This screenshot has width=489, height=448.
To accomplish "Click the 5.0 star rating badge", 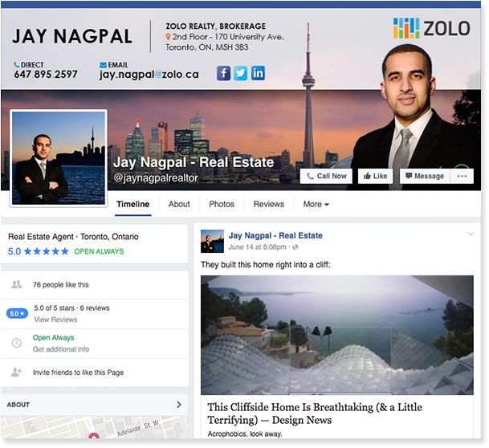I will pos(17,314).
